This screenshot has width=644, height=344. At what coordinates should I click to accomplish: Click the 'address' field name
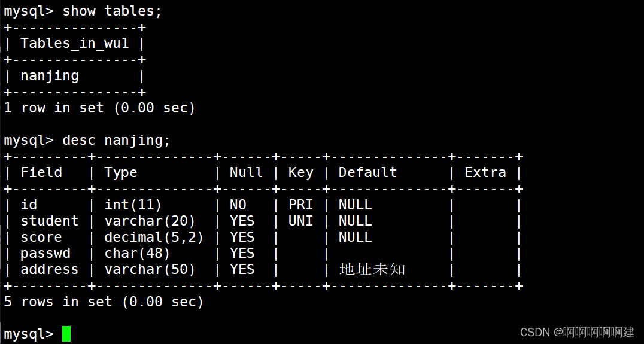[50, 269]
